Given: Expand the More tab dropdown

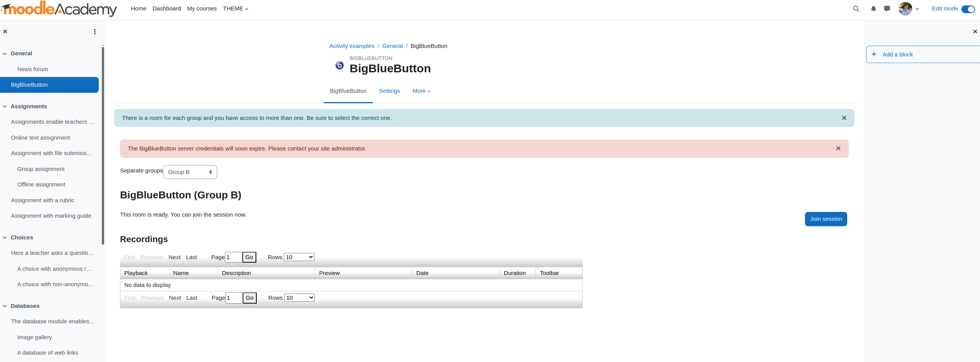Looking at the screenshot, I should point(422,91).
